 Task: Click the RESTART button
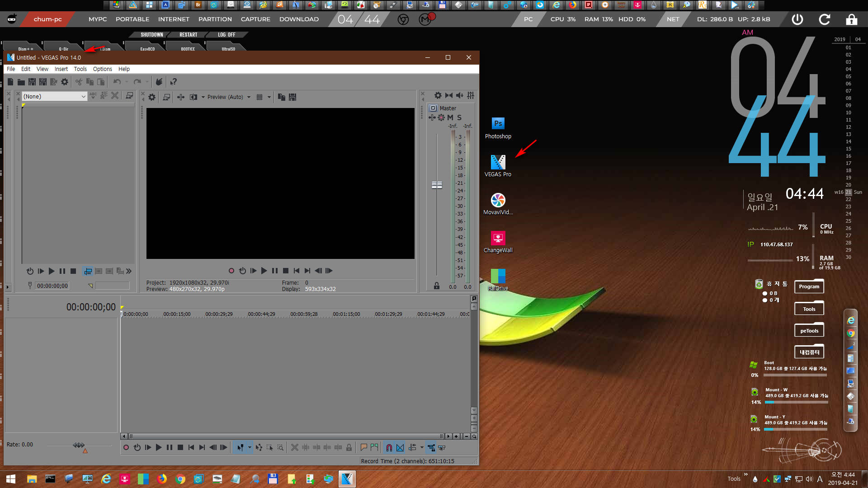click(188, 35)
